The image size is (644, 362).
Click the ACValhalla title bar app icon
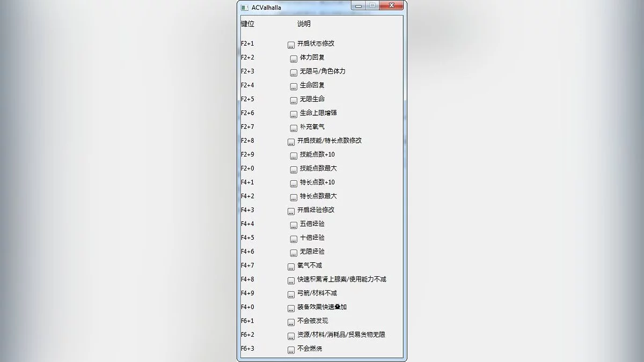(x=245, y=8)
